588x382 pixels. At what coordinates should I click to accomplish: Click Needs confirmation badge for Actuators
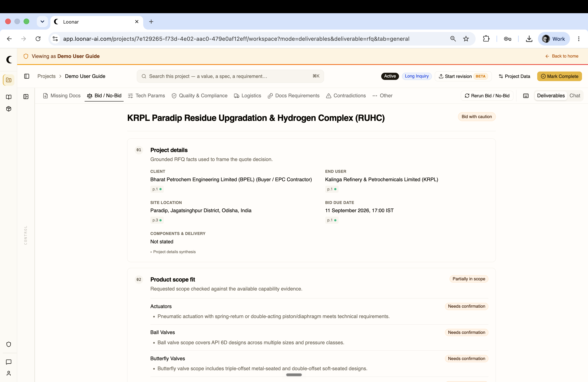point(466,306)
